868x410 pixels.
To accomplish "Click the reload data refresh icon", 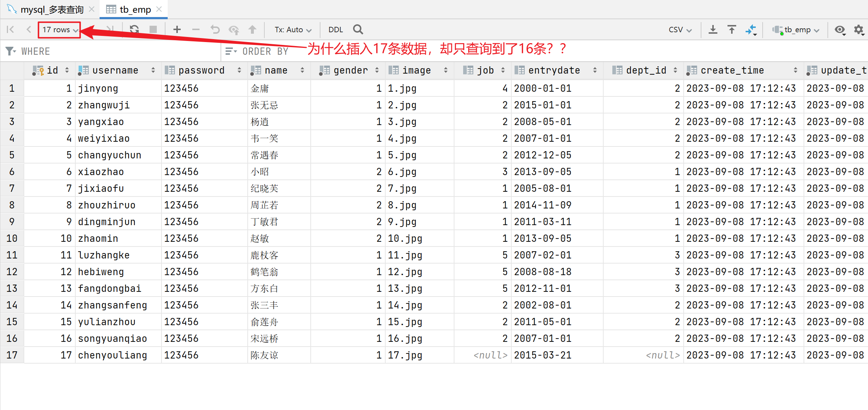I will point(134,29).
